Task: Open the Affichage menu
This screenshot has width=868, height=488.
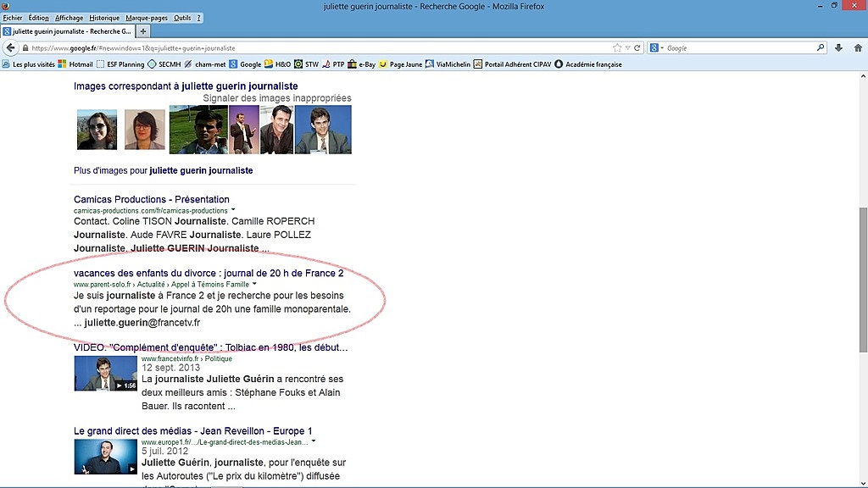Action: click(x=69, y=18)
